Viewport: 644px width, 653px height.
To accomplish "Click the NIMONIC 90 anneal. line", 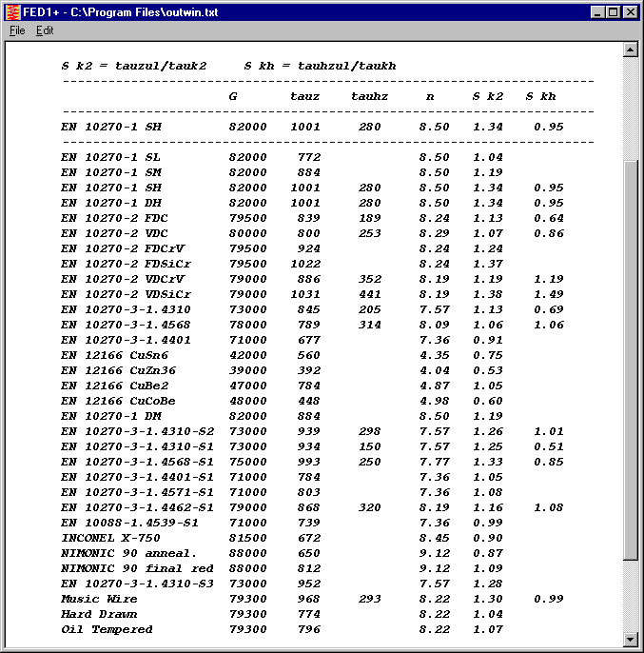I will click(128, 553).
